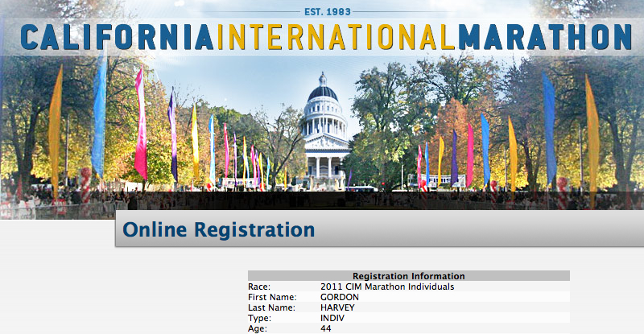This screenshot has width=644, height=334.
Task: Click the Age label in the table
Action: click(258, 328)
